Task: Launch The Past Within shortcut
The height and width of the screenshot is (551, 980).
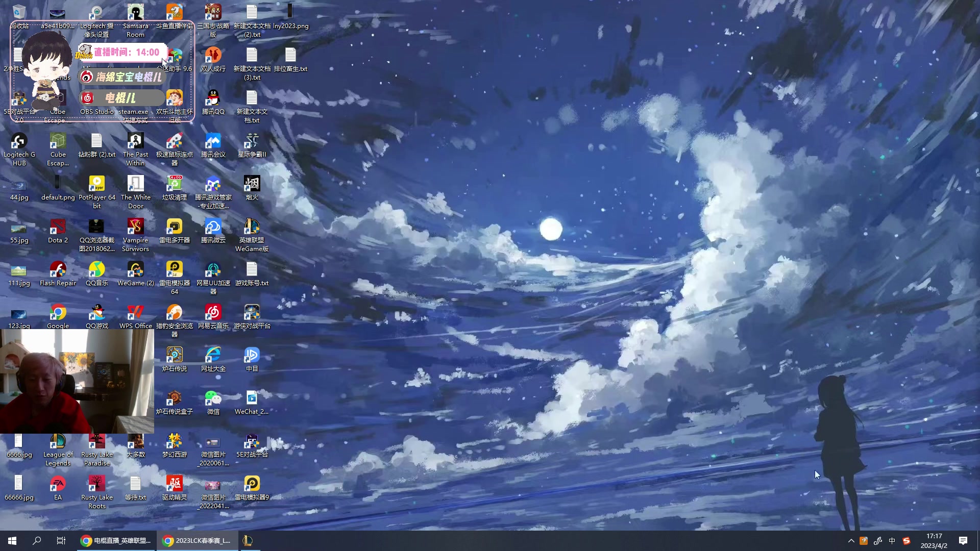Action: [135, 149]
